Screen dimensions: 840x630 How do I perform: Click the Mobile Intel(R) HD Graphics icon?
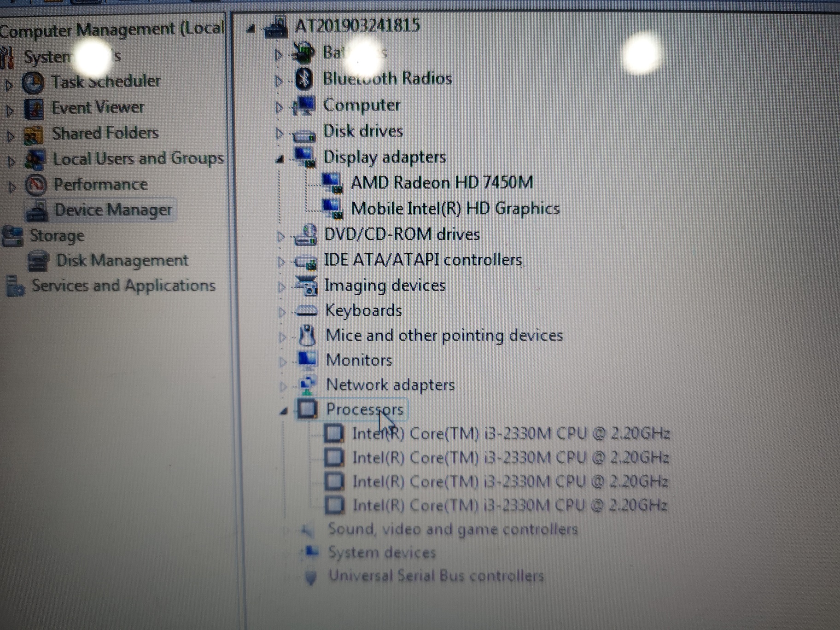332,208
